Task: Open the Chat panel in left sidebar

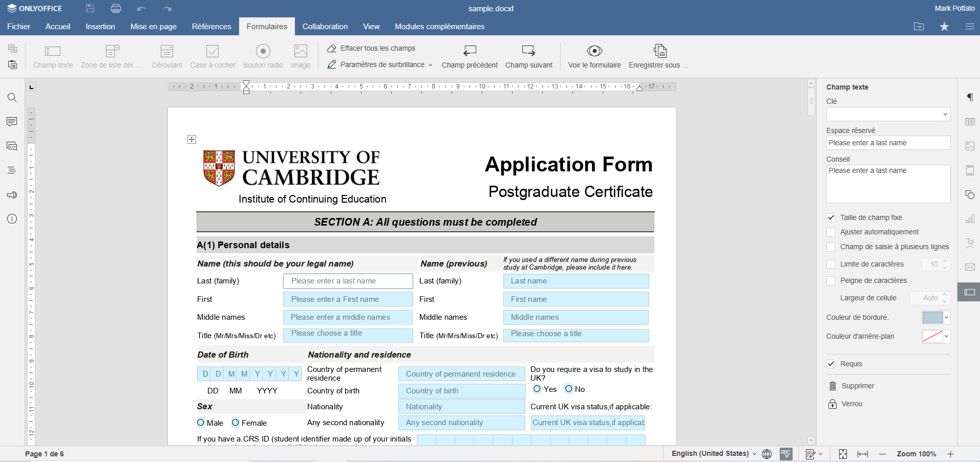Action: [x=12, y=146]
